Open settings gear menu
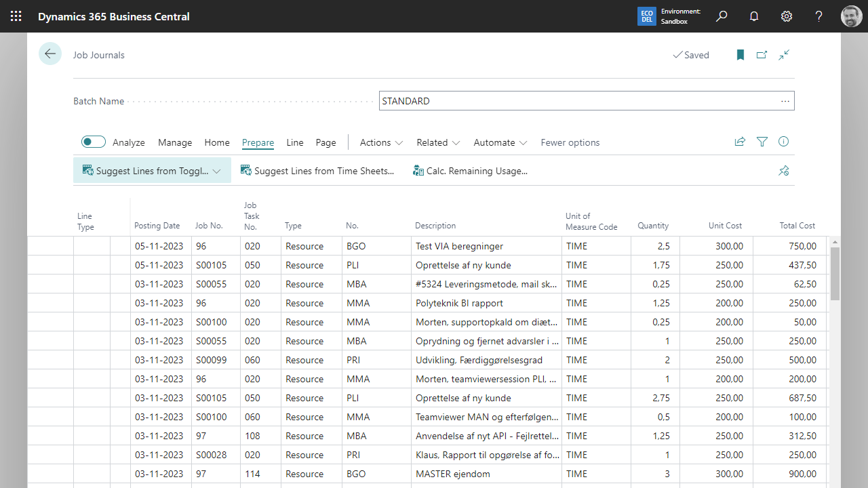Image resolution: width=868 pixels, height=488 pixels. 787,16
